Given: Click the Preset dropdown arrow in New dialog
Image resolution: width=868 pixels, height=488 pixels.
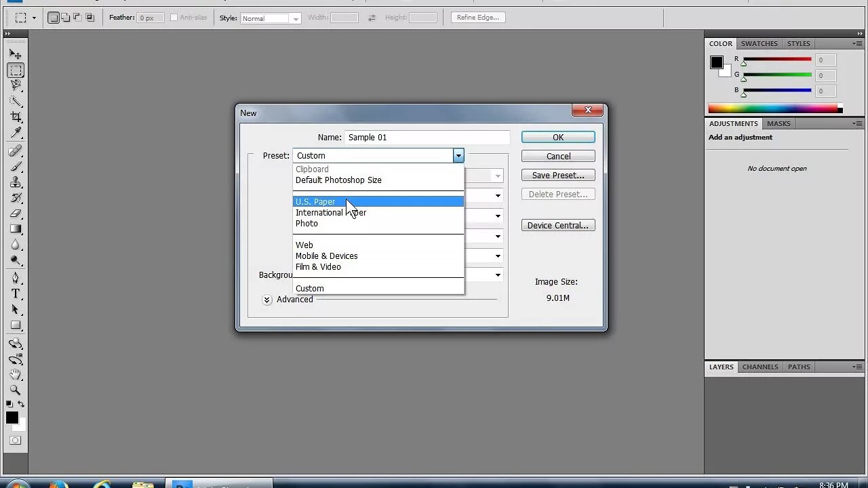Looking at the screenshot, I should point(458,156).
